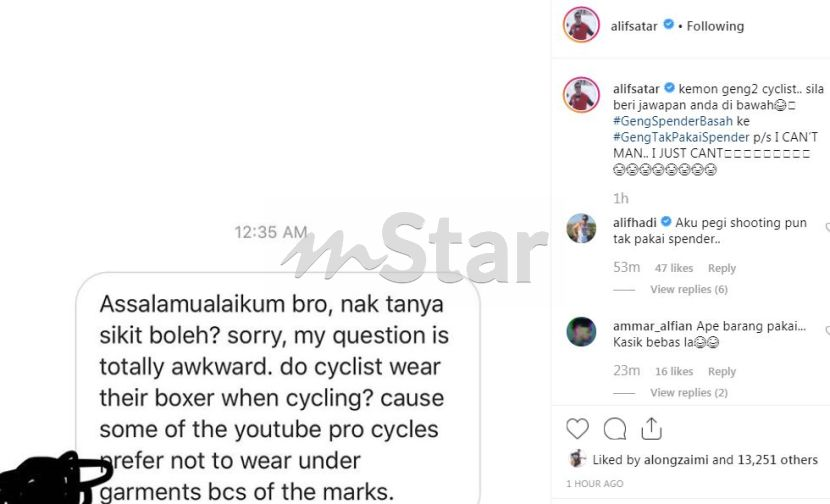Toggle the Following status next to alifsatar
This screenshot has height=504, width=830.
point(715,26)
